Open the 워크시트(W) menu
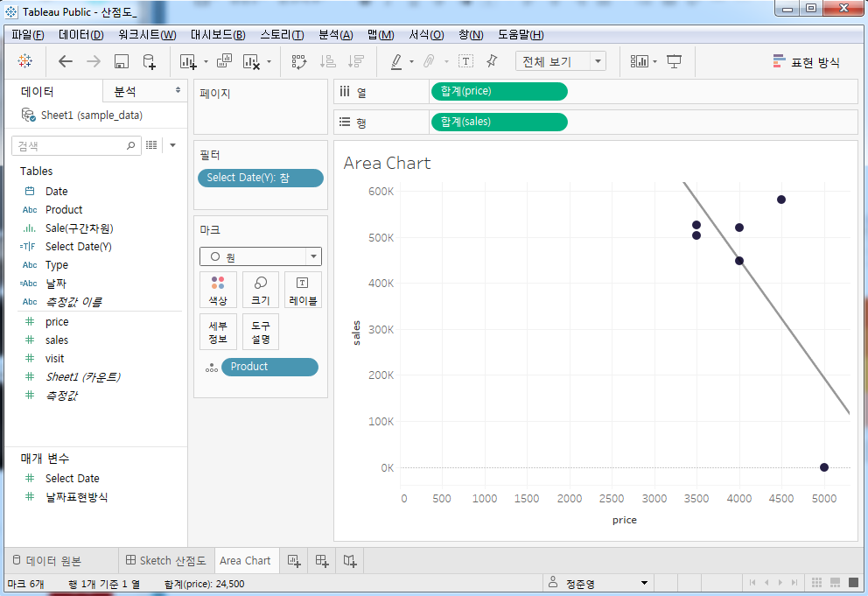This screenshot has height=596, width=868. (147, 35)
